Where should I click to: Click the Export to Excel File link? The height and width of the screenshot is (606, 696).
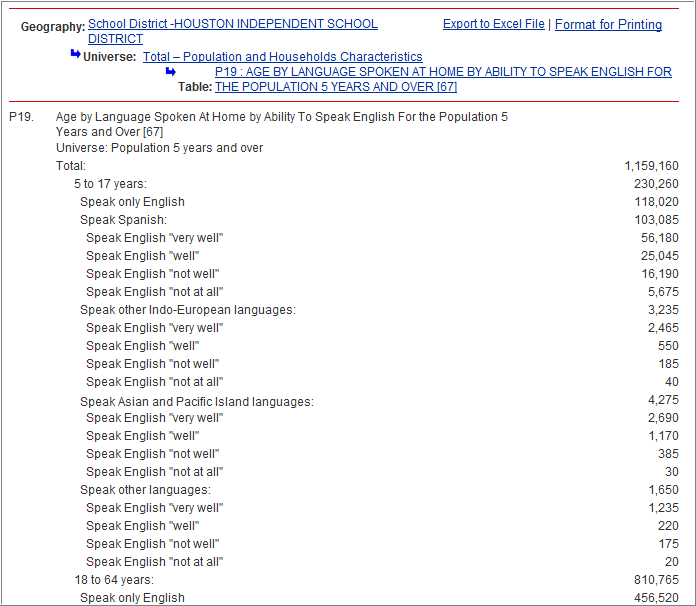pyautogui.click(x=494, y=24)
